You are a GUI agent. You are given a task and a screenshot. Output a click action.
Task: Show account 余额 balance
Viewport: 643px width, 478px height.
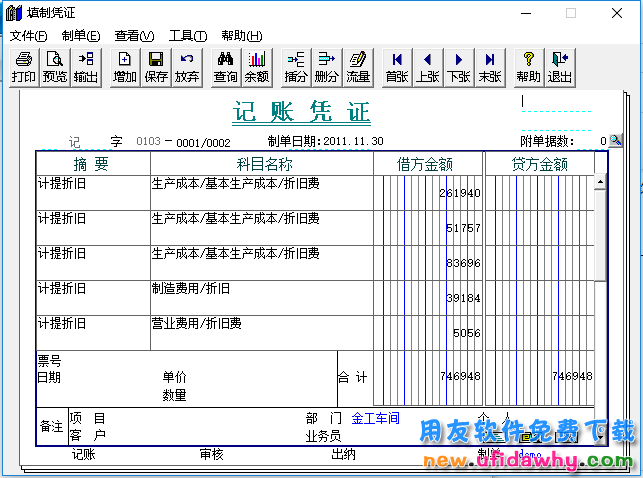pos(257,67)
